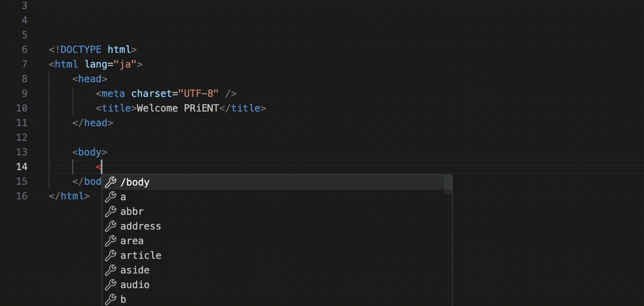This screenshot has height=306, width=644.
Task: Click the wrench icon next to 'audio'
Action: pyautogui.click(x=111, y=285)
